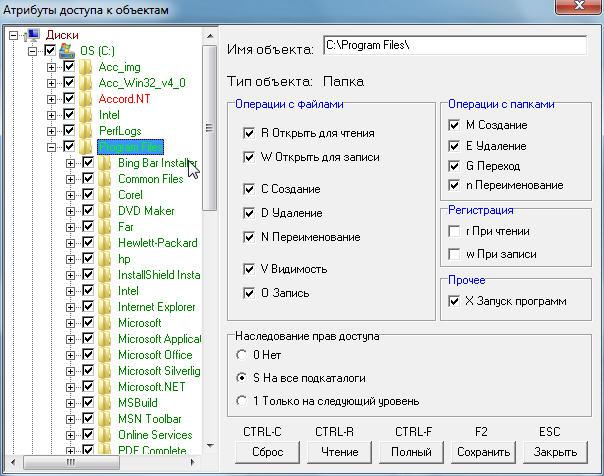Collapse the Program Files tree node

pyautogui.click(x=51, y=147)
